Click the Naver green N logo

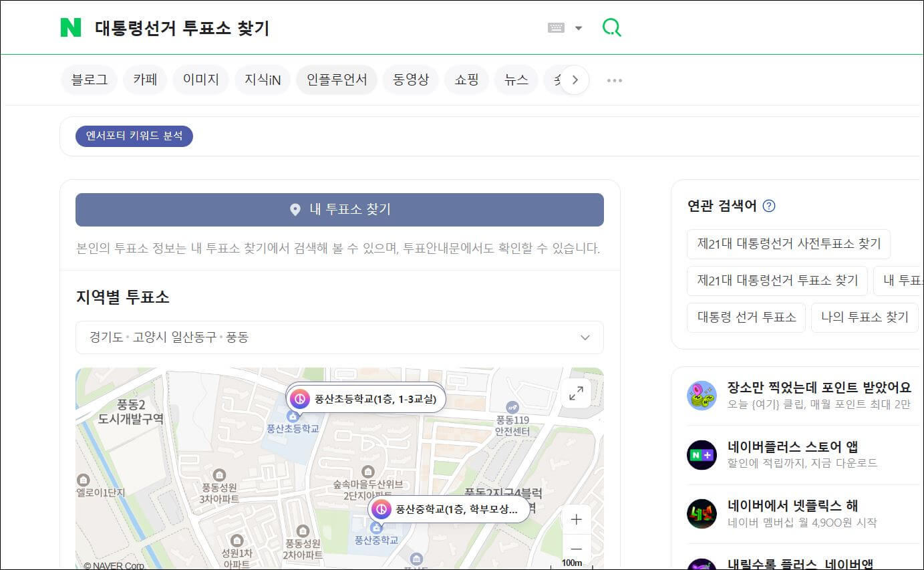(x=70, y=27)
